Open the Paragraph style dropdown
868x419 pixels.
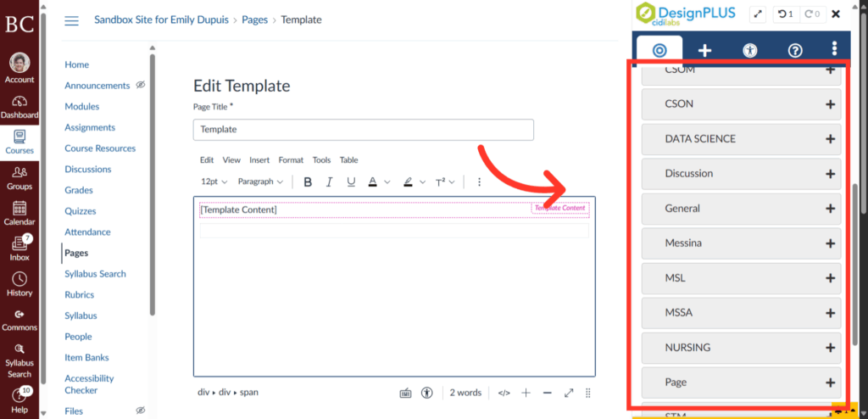pos(260,182)
